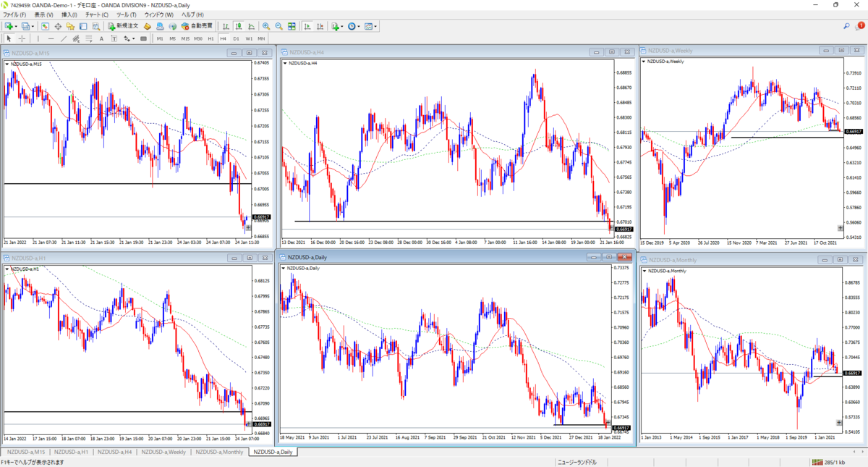
Task: Tile the chart windows
Action: coord(292,26)
